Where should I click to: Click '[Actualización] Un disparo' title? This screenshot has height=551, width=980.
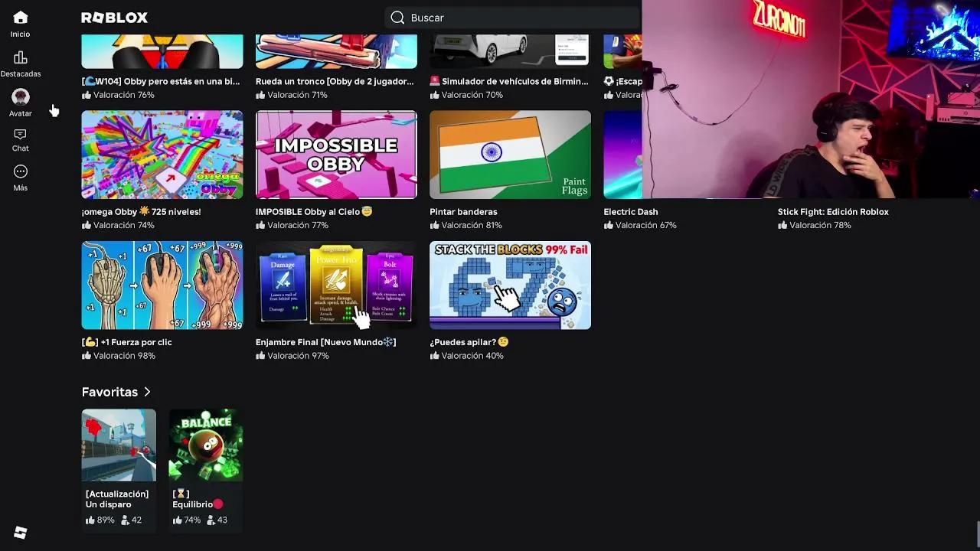[117, 499]
